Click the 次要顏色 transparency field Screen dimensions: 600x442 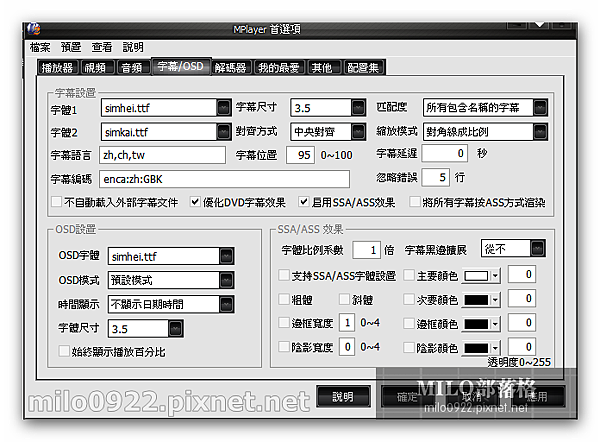pos(522,298)
